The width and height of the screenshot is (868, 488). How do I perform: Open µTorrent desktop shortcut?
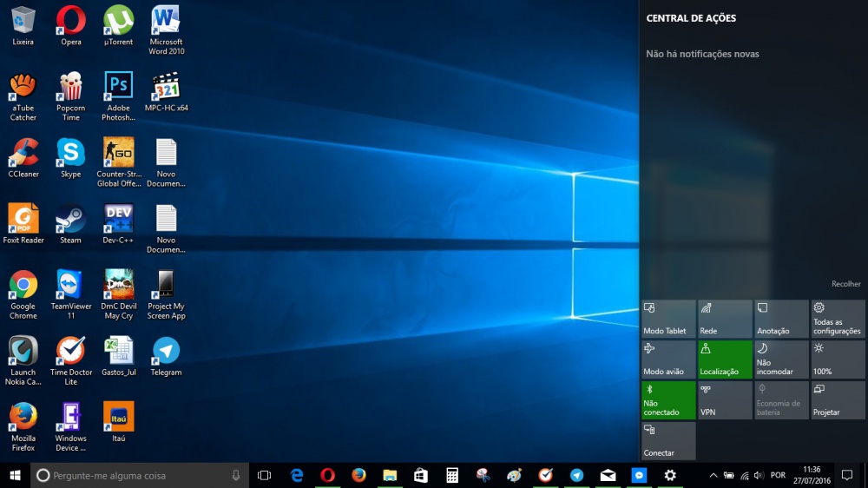[118, 21]
